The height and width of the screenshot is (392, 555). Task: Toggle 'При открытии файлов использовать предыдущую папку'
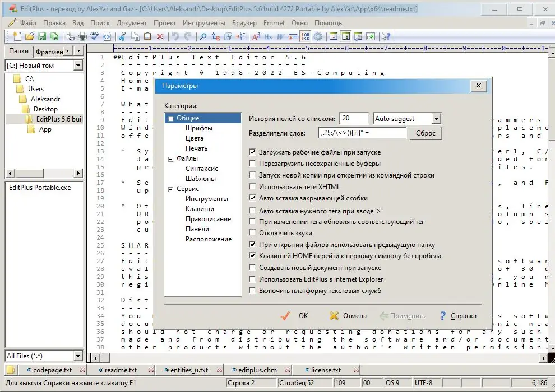click(252, 245)
